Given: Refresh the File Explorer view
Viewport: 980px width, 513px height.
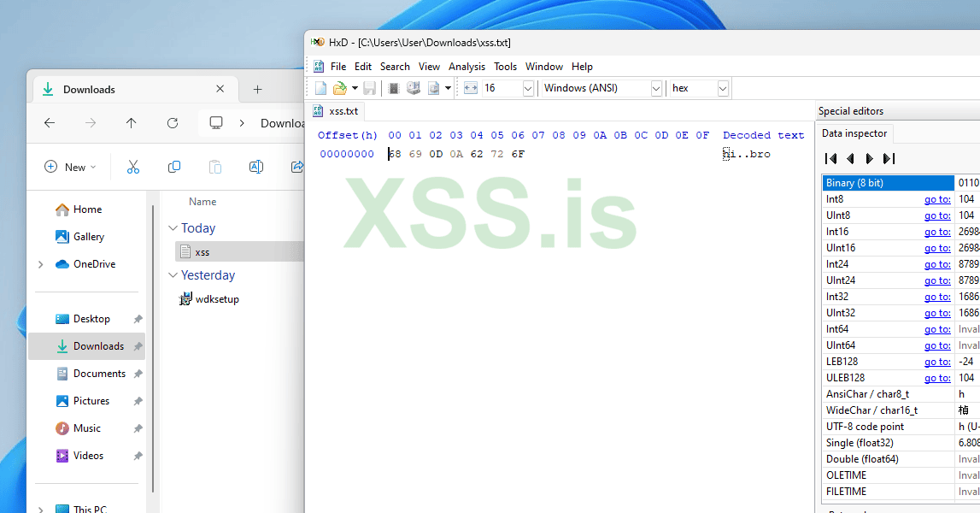Looking at the screenshot, I should [x=173, y=122].
